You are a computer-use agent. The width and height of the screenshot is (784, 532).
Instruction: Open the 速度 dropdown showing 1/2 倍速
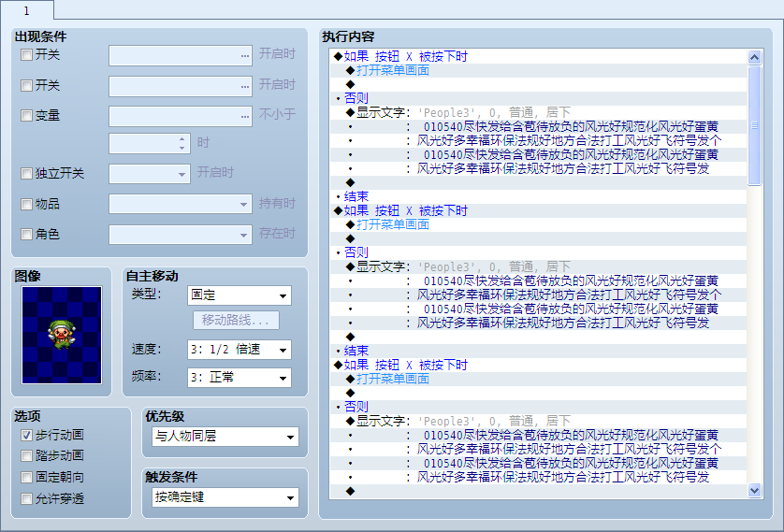click(x=240, y=350)
